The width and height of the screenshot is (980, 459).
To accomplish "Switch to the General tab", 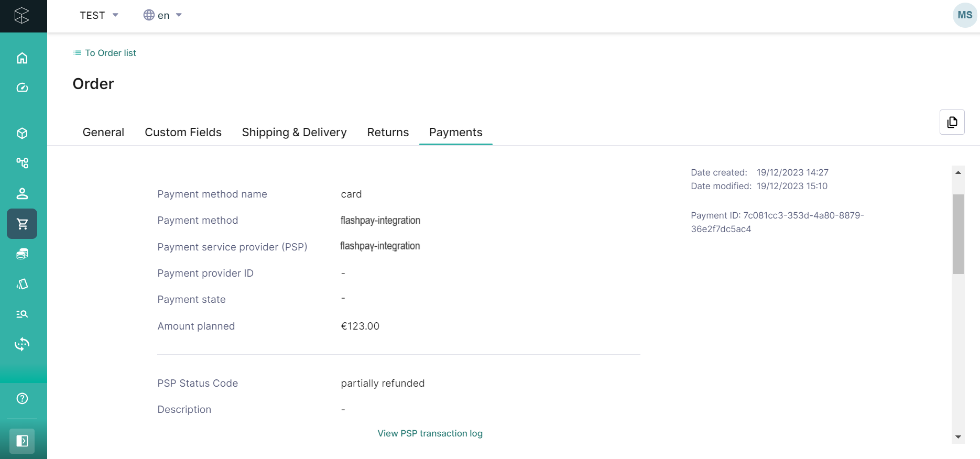I will (103, 132).
